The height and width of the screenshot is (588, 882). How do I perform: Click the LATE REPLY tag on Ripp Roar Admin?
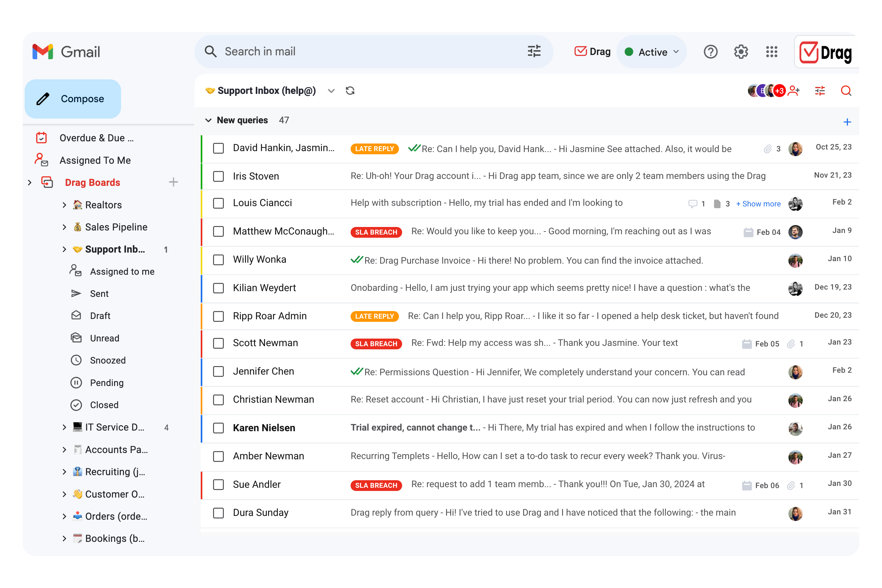pyautogui.click(x=374, y=316)
